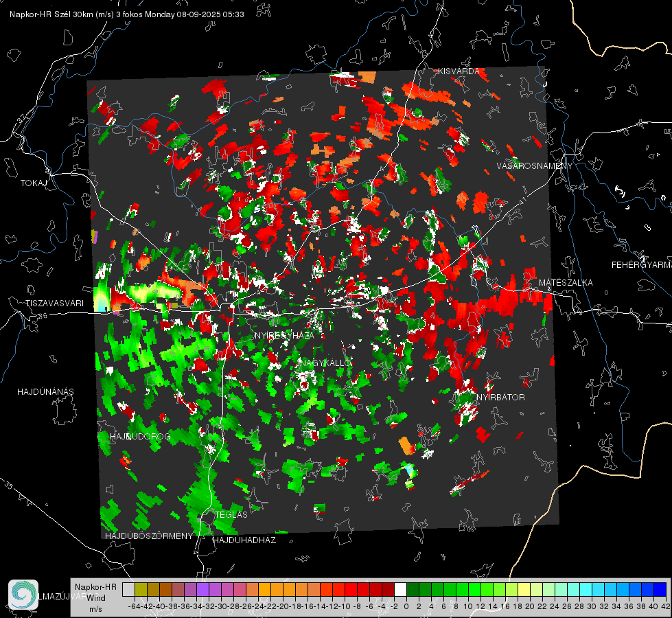672x618 pixels.
Task: Click the 'Wind' label in the legend
Action: pos(96,598)
